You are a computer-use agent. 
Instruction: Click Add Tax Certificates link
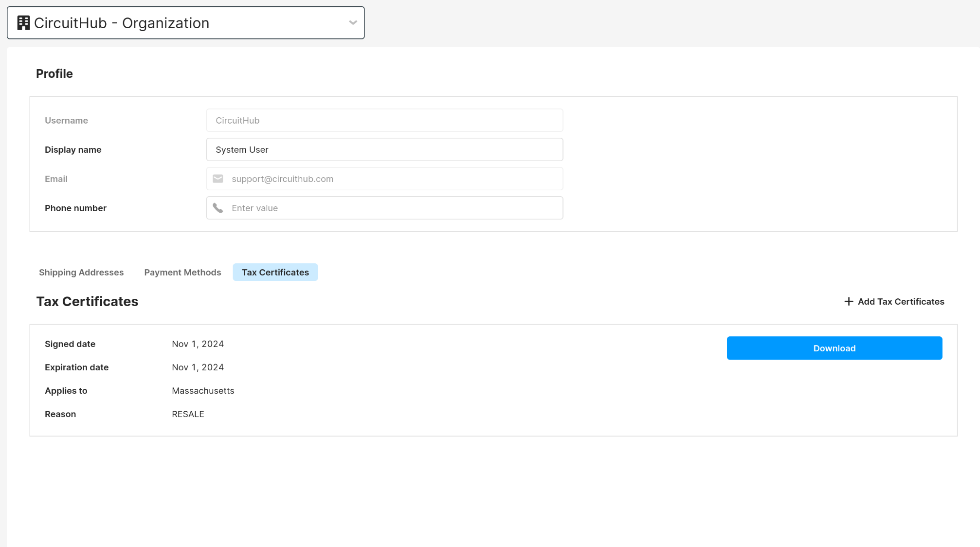(x=900, y=301)
